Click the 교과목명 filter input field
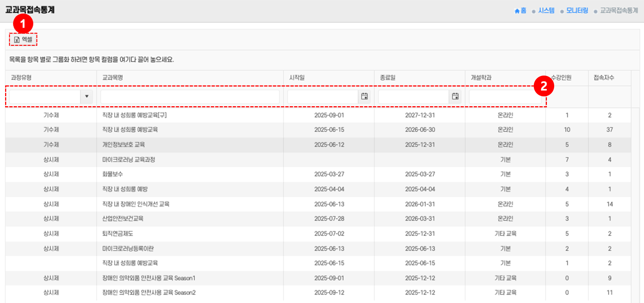This screenshot has height=303, width=644. 190,97
